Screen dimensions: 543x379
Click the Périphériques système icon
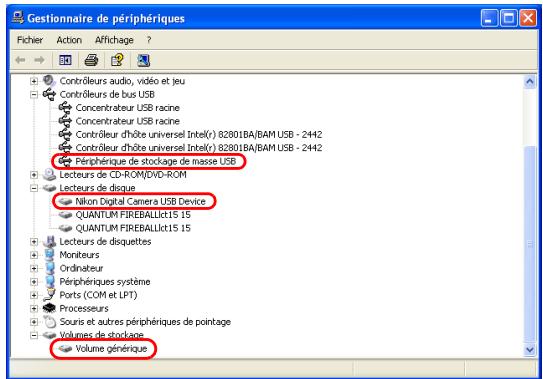coord(50,281)
